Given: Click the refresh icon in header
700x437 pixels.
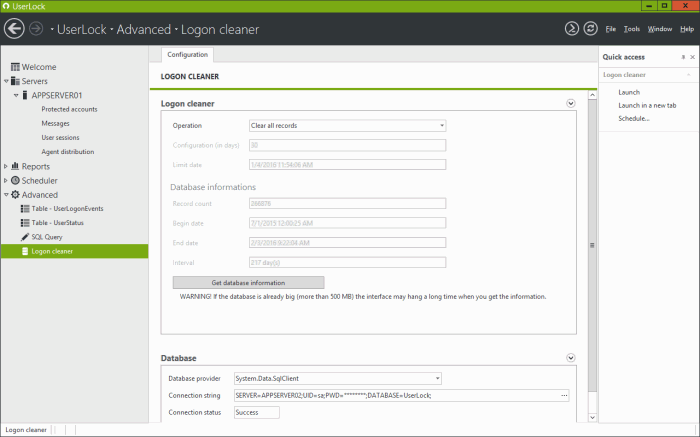Looking at the screenshot, I should pos(591,29).
